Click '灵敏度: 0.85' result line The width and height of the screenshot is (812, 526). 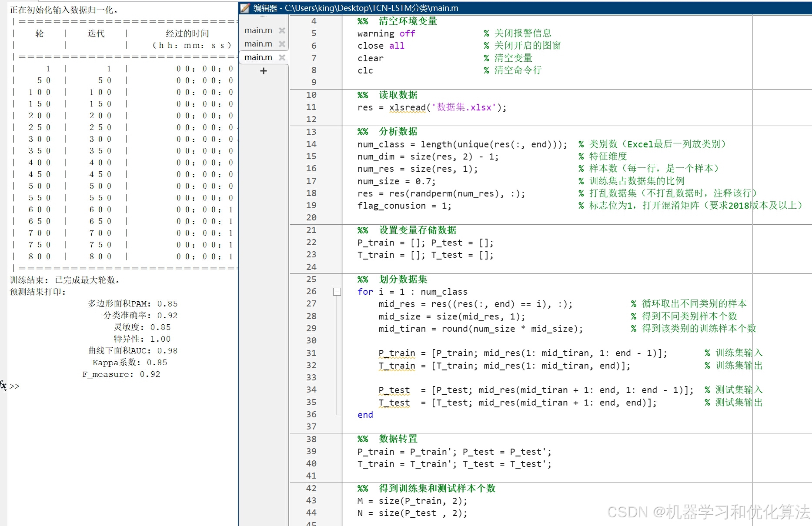point(142,327)
